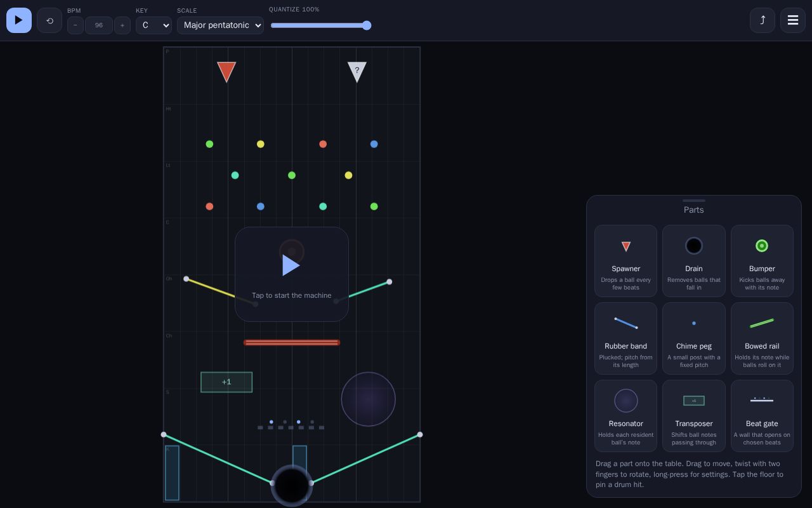Click the red bowed rail on the table

pyautogui.click(x=292, y=343)
